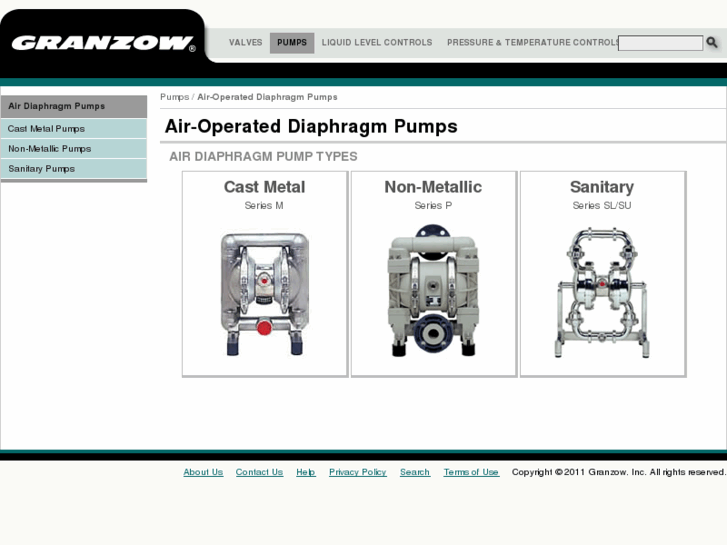Click the Series SL/SU text
Viewport: 727px width, 545px height.
tap(602, 205)
